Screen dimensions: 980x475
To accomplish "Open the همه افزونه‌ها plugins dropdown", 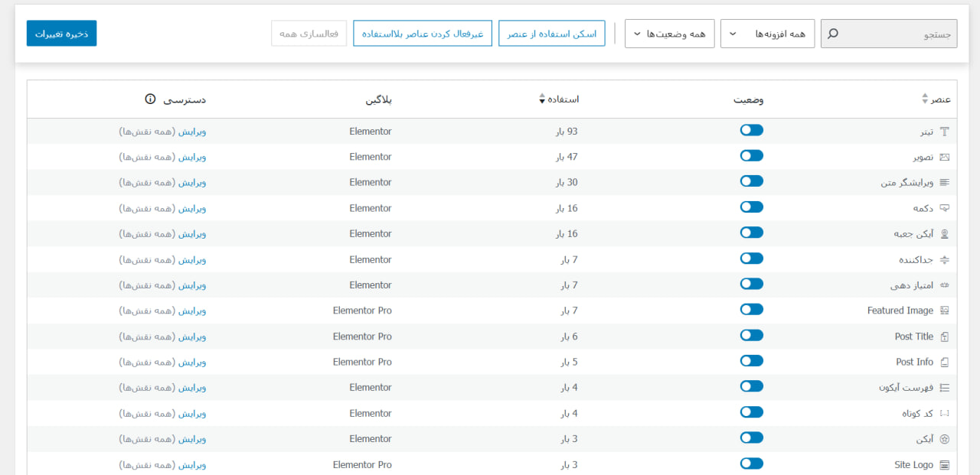I will pyautogui.click(x=768, y=34).
